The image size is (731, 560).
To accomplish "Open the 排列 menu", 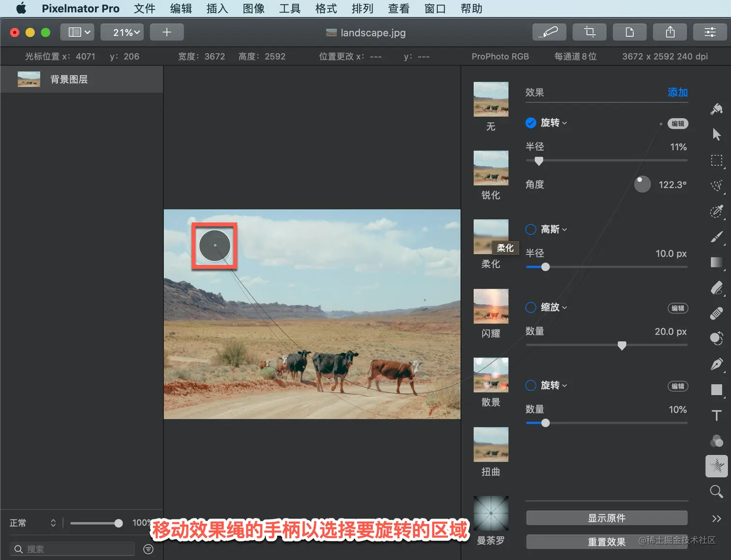I will tap(362, 9).
